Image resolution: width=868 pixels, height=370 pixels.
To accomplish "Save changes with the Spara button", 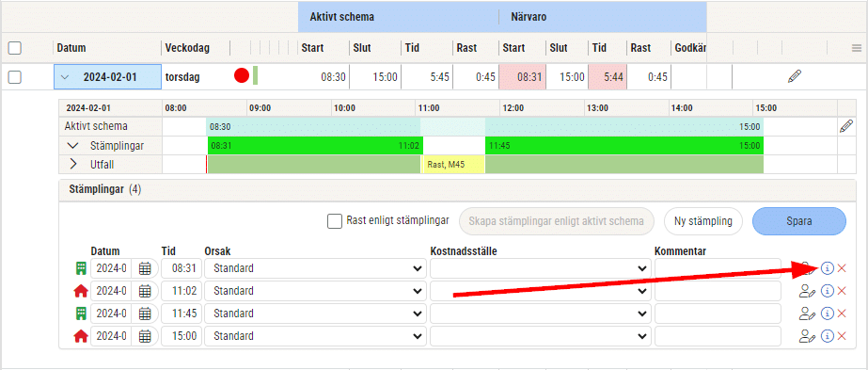I will 798,221.
